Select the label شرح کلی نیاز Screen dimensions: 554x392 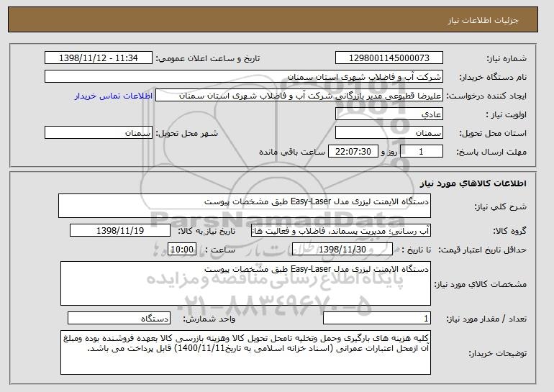pyautogui.click(x=500, y=206)
